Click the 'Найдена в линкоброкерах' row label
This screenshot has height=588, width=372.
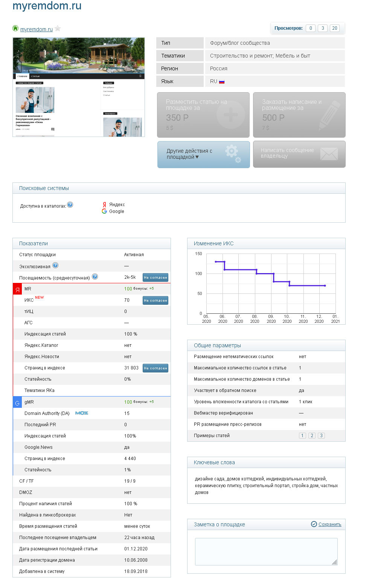coord(47,515)
